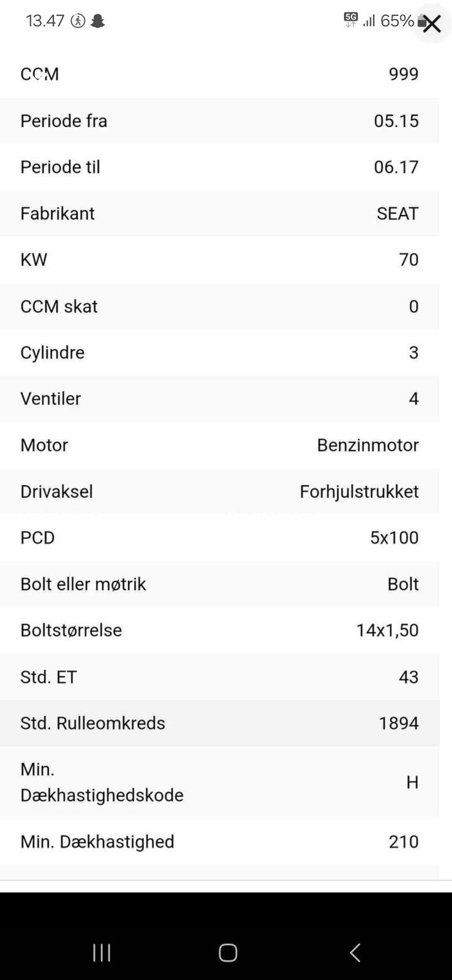Tap the Snapchat ghost notification icon
452x980 pixels.
97,21
